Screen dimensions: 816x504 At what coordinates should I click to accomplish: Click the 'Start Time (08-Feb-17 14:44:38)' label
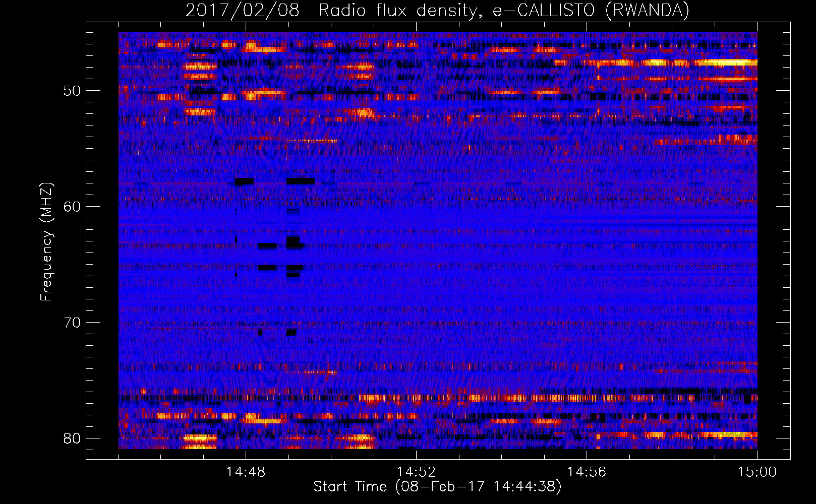pyautogui.click(x=437, y=487)
